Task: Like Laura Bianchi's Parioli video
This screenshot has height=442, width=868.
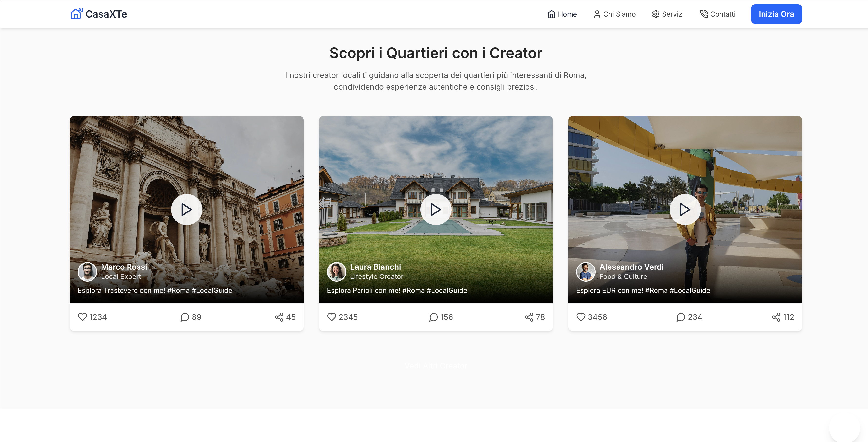Action: click(332, 317)
